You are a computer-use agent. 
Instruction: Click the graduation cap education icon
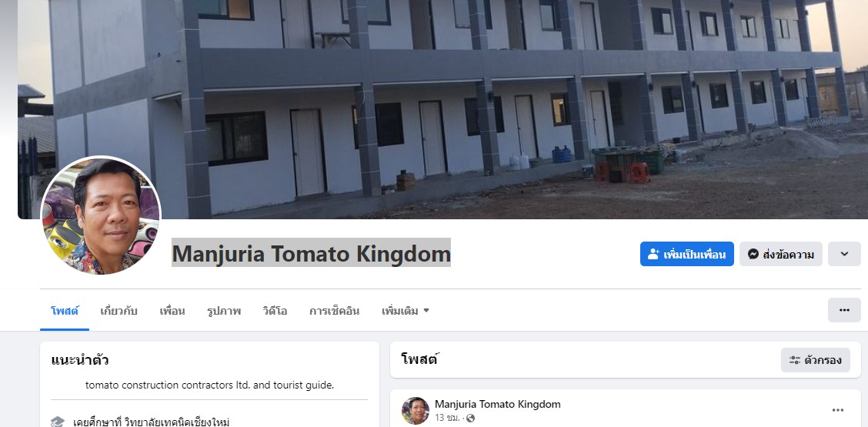[58, 422]
